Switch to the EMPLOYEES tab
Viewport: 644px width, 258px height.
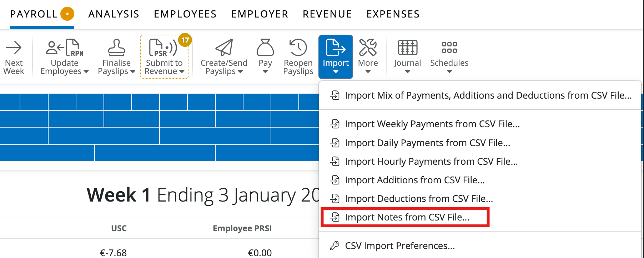[x=185, y=14]
